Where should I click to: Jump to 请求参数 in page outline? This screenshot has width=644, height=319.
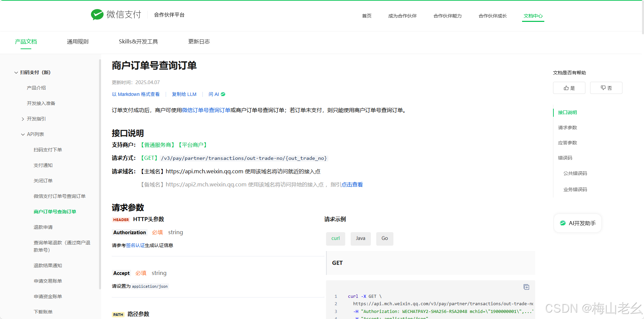coord(567,128)
